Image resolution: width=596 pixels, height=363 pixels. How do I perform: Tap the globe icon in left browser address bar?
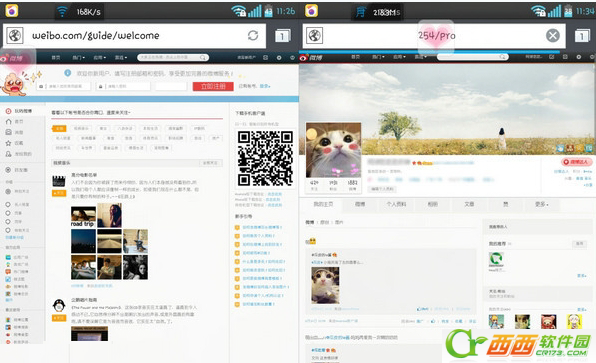coord(14,36)
